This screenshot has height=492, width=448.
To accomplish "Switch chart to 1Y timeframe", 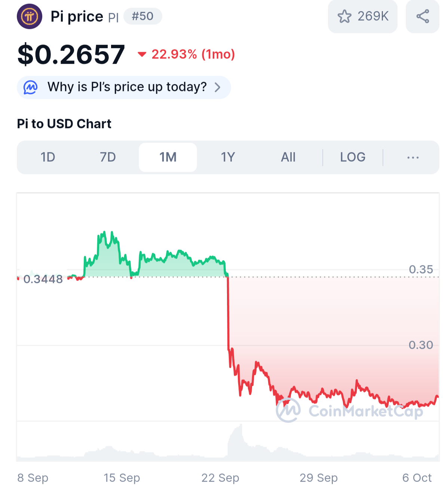I will [x=228, y=158].
